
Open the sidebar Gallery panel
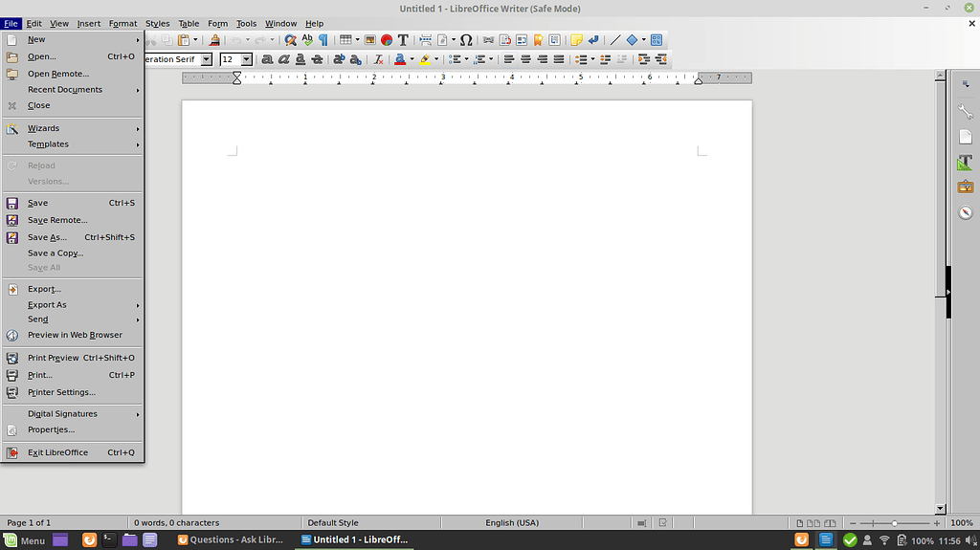[966, 187]
